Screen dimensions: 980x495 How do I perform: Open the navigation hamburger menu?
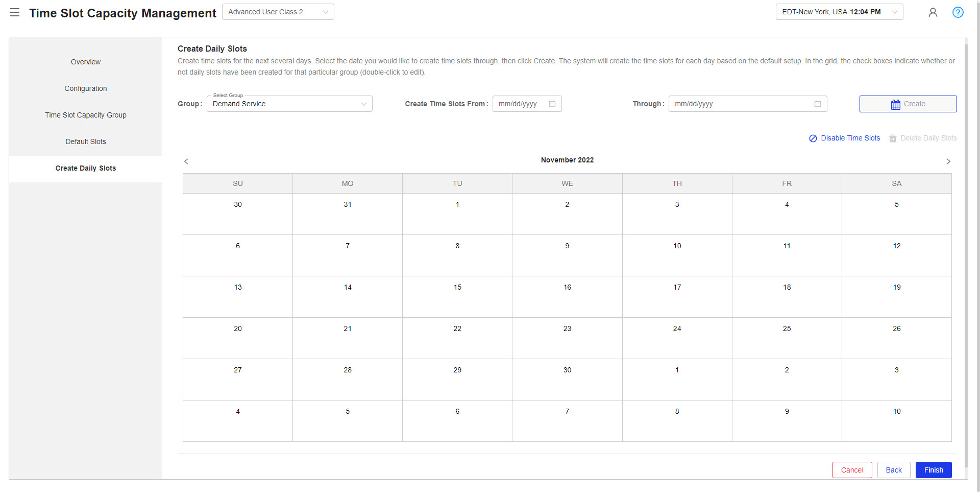point(15,13)
